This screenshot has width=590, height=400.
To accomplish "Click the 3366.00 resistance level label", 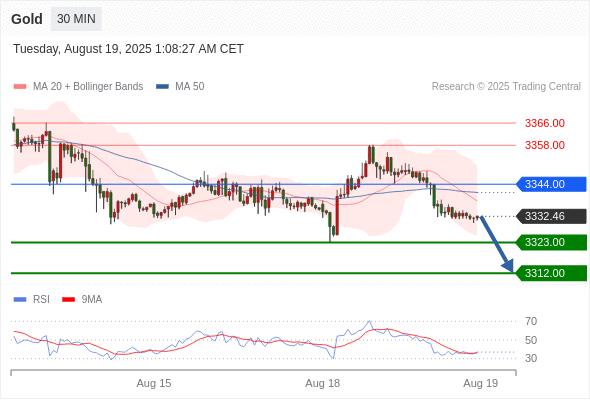I will [544, 123].
